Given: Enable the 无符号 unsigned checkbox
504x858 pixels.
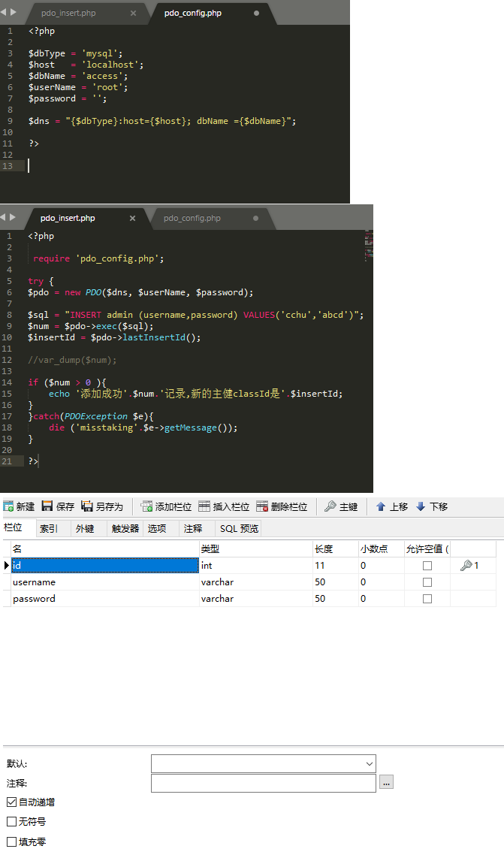Looking at the screenshot, I should click(x=11, y=822).
